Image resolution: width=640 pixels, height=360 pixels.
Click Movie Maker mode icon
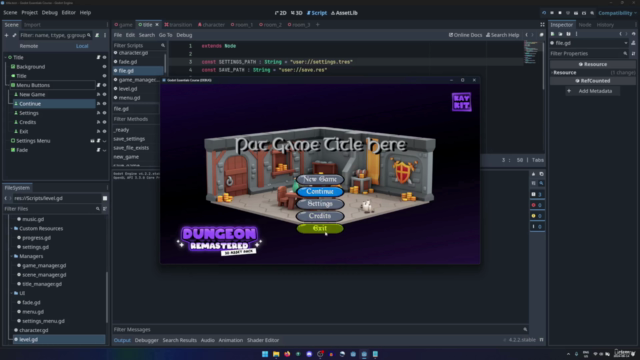(x=592, y=13)
